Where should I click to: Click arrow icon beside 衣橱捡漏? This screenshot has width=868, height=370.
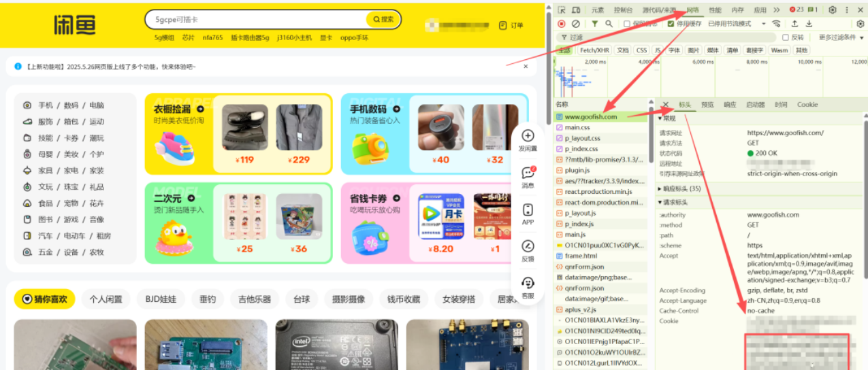pos(200,109)
